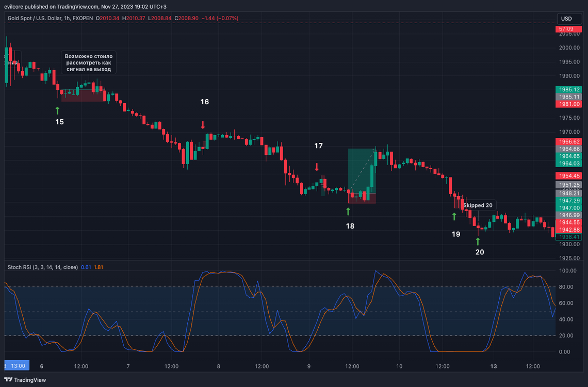Click the high value H2010.37
588x387 pixels.
coord(134,18)
